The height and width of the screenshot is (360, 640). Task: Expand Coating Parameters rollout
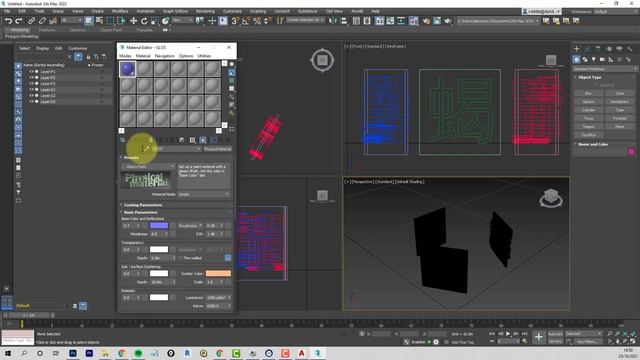(143, 205)
